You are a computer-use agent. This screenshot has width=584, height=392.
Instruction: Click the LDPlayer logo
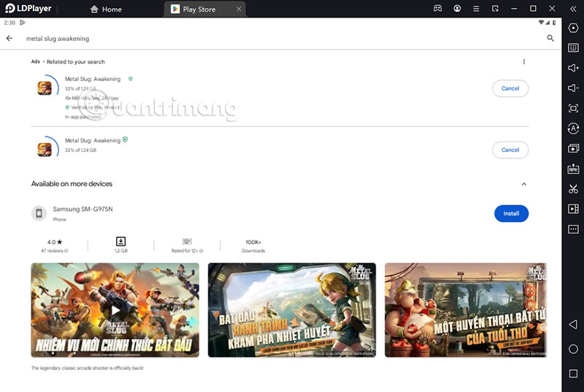click(28, 8)
